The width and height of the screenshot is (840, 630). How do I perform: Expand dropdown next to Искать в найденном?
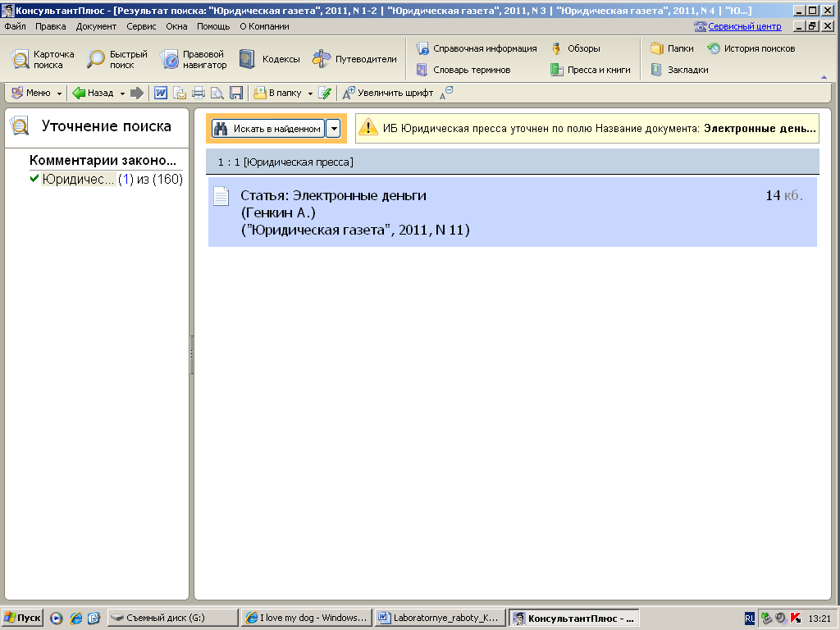click(x=333, y=129)
